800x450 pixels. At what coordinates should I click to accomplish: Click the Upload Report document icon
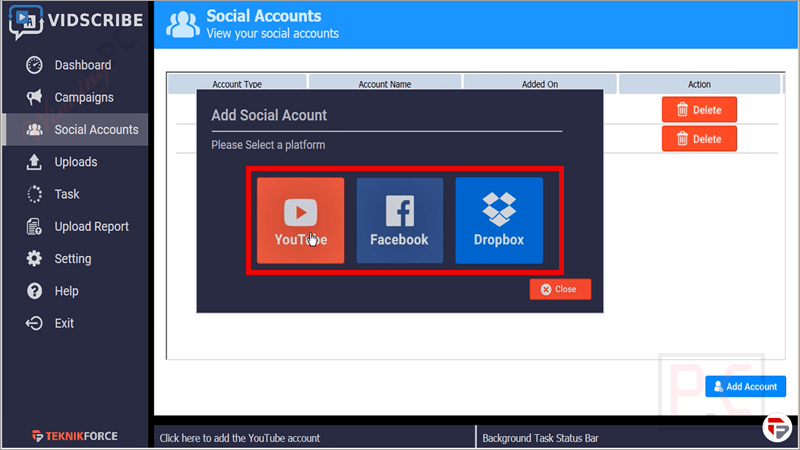pyautogui.click(x=34, y=227)
